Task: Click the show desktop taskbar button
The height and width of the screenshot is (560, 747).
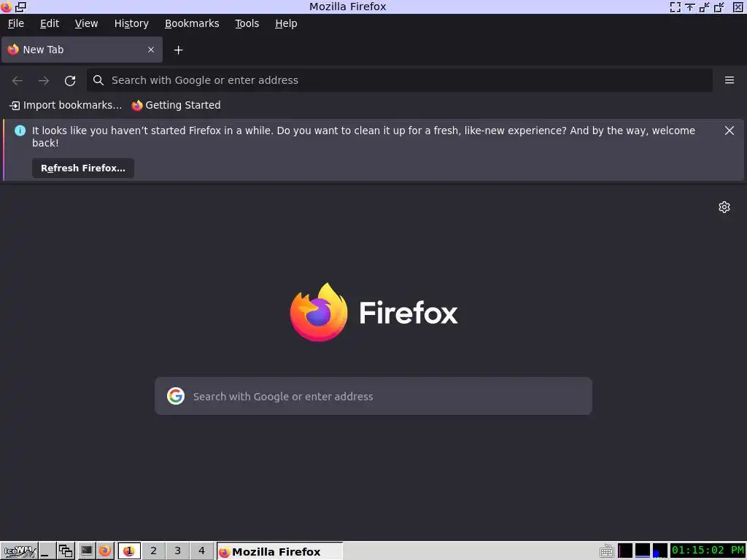Action: pyautogui.click(x=47, y=551)
